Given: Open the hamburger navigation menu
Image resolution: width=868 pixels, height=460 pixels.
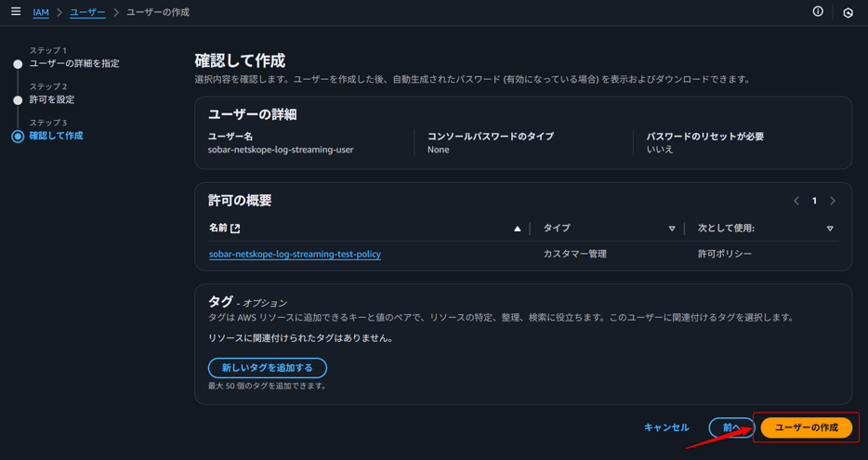Looking at the screenshot, I should click(x=16, y=12).
